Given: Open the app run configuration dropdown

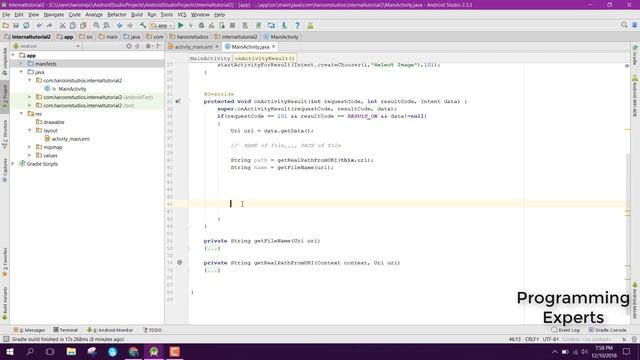Looking at the screenshot, I should [x=162, y=25].
